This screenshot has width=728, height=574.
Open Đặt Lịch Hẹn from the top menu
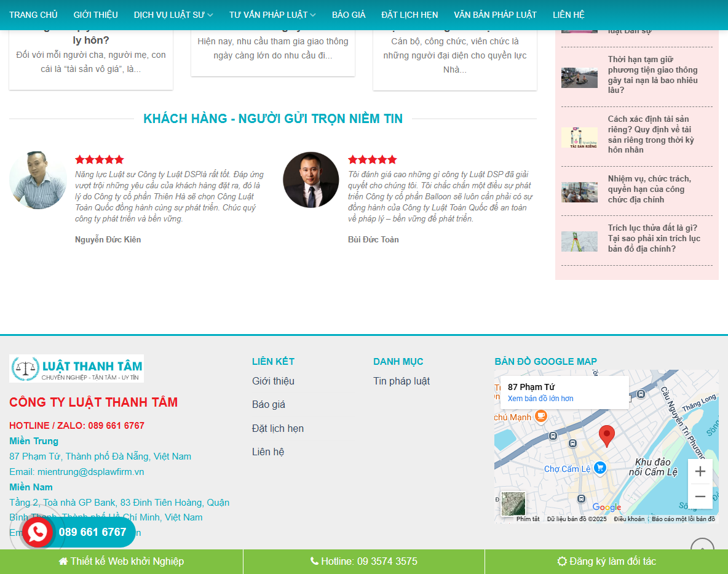click(x=410, y=15)
